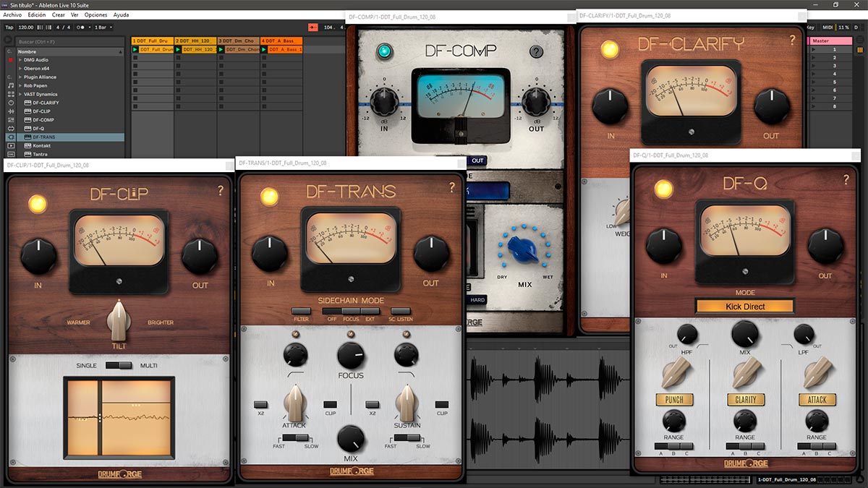
Task: Click the MIDI button in Ableton header
Action: (829, 27)
